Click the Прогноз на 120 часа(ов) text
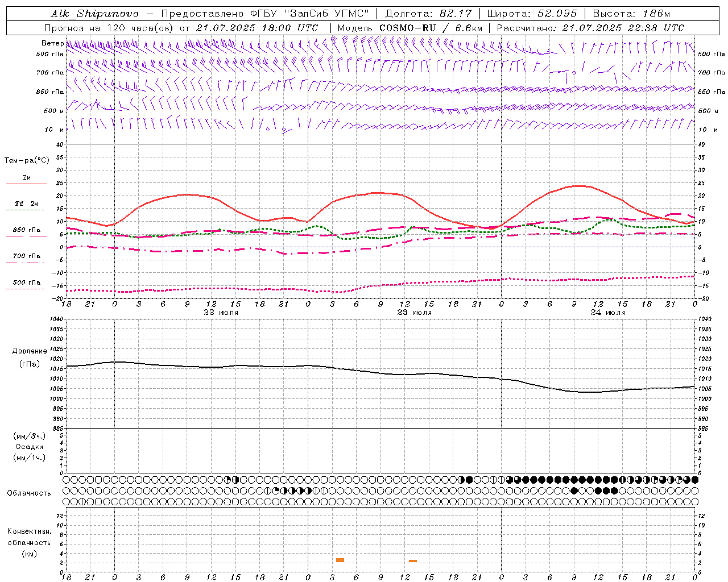The height and width of the screenshot is (582, 728). click(x=109, y=28)
